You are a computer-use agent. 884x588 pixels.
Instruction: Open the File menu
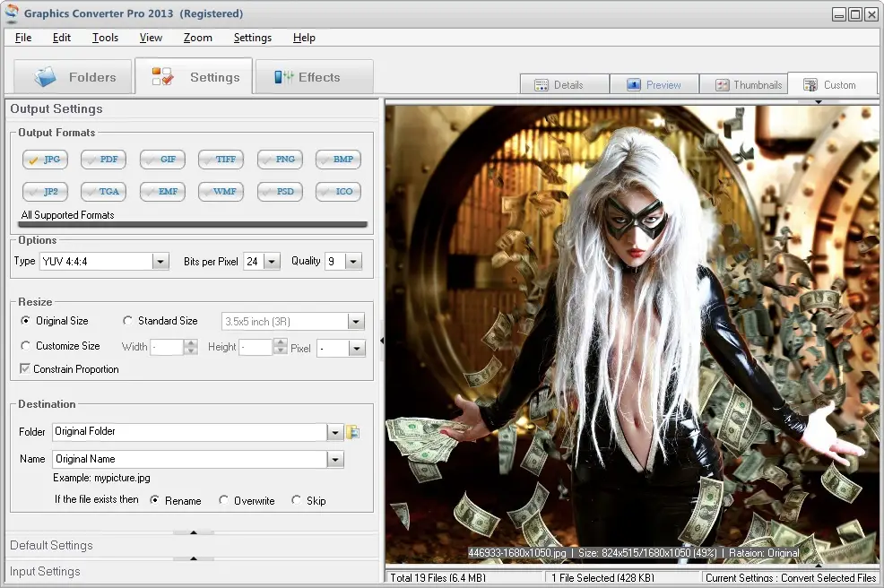(x=23, y=38)
